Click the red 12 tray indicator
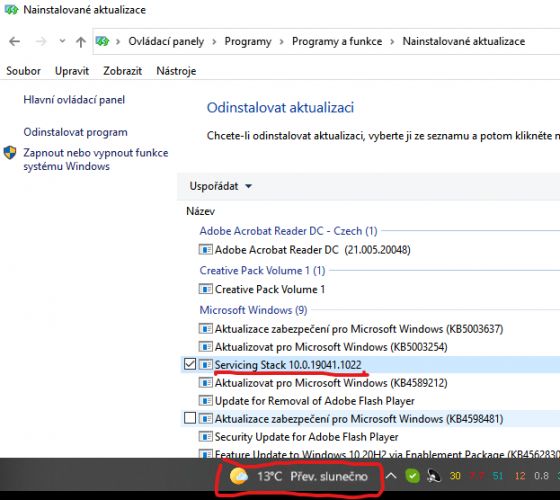 tap(520, 476)
